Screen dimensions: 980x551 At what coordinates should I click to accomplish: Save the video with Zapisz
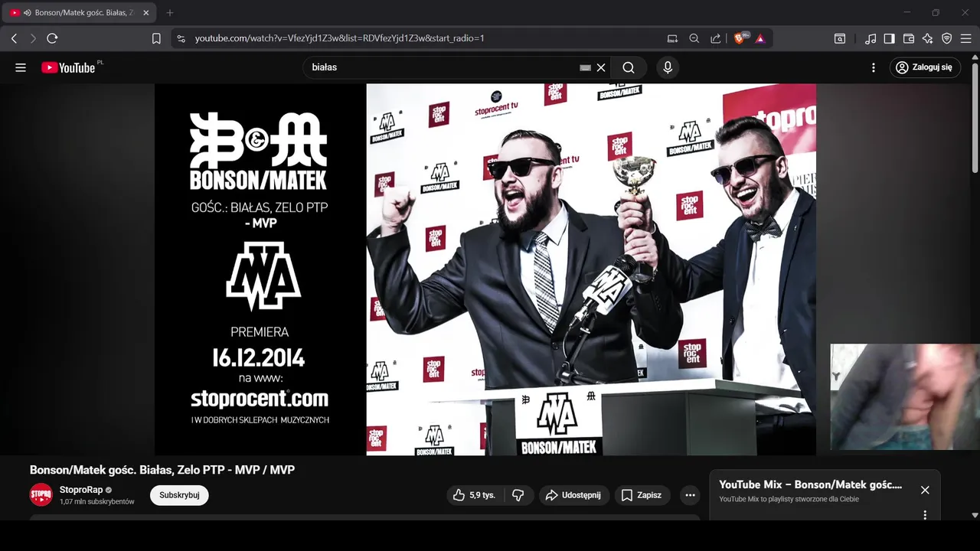pyautogui.click(x=642, y=495)
